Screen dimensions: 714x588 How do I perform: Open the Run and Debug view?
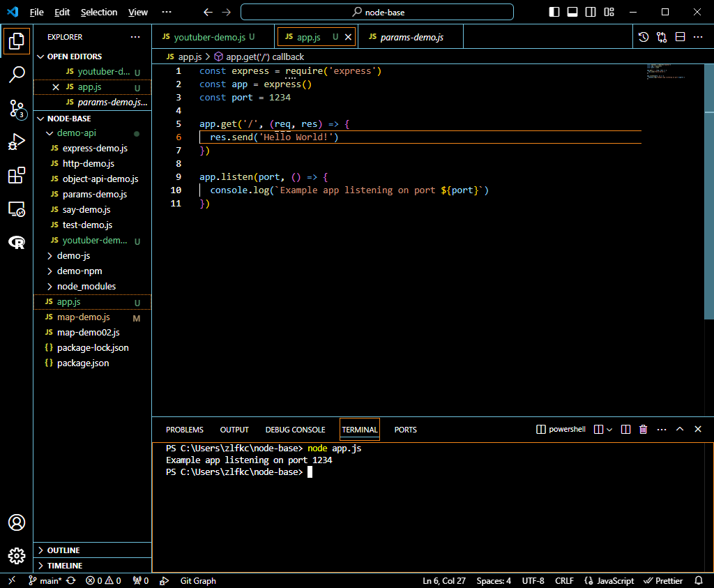point(17,142)
